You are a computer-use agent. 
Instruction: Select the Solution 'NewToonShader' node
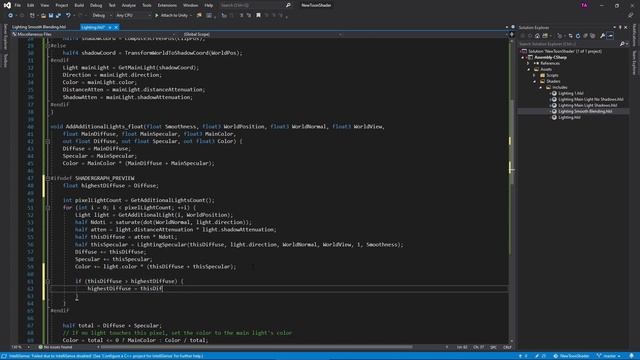pos(565,51)
